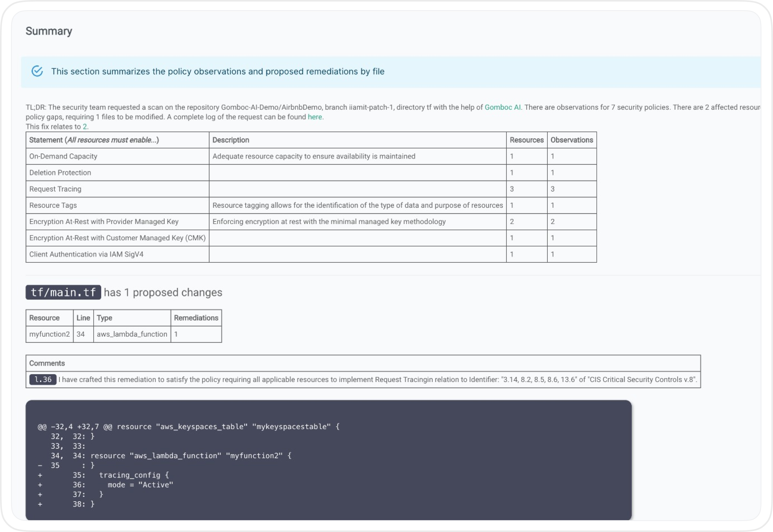
Task: Click the Deletion Protection table cell
Action: [117, 173]
